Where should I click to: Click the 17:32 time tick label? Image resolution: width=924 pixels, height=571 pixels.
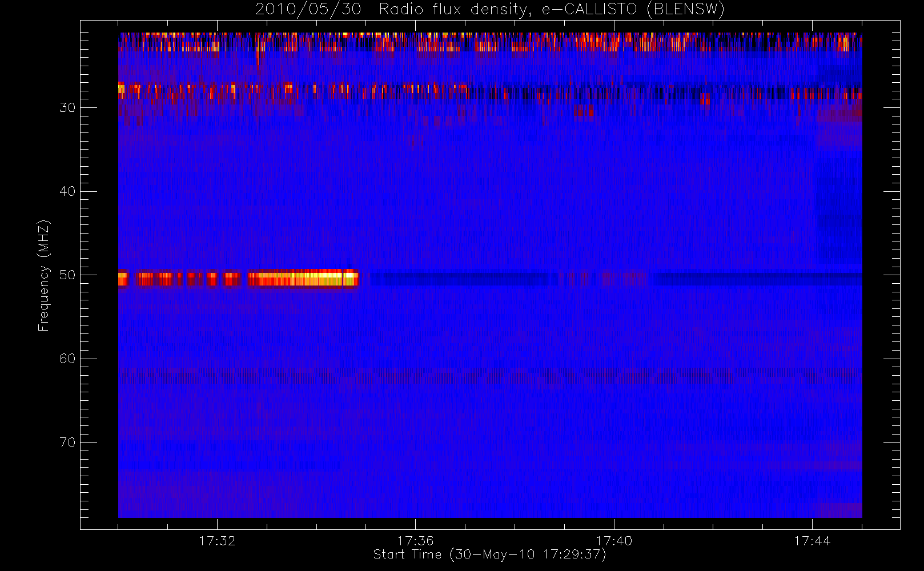click(x=217, y=541)
